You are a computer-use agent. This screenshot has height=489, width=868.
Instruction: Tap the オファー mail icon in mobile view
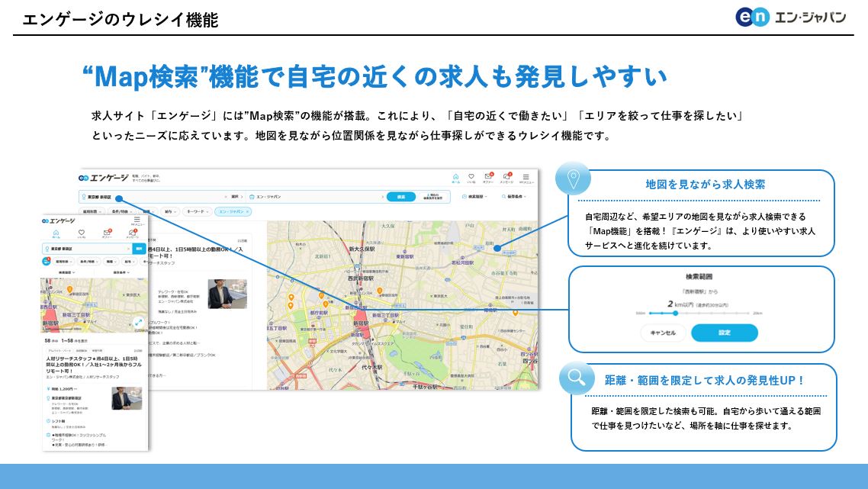pos(107,232)
